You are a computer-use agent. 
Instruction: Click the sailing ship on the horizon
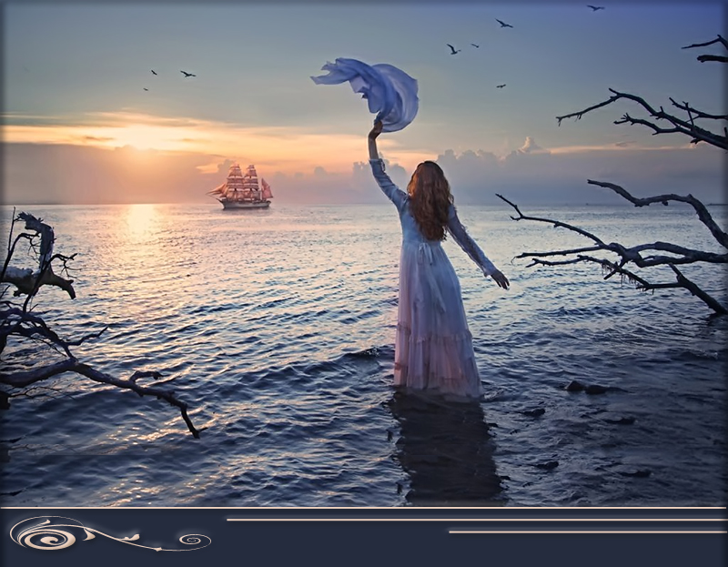pyautogui.click(x=242, y=187)
